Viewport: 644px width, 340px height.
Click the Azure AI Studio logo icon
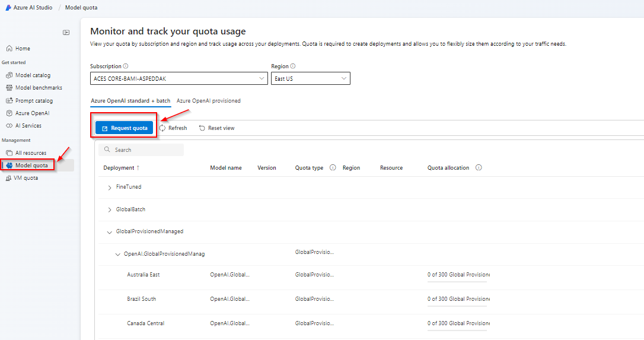[x=8, y=7]
